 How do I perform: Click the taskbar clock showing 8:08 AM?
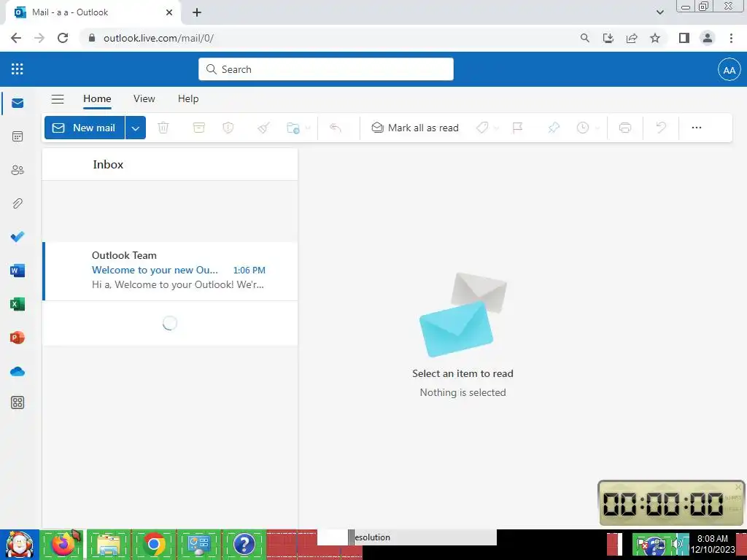point(713,544)
